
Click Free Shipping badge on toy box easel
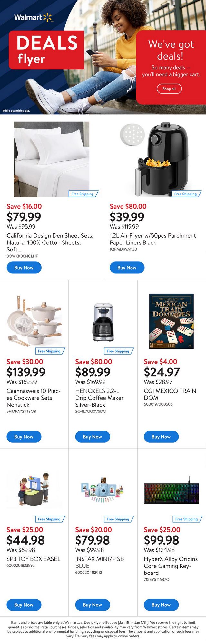click(49, 519)
